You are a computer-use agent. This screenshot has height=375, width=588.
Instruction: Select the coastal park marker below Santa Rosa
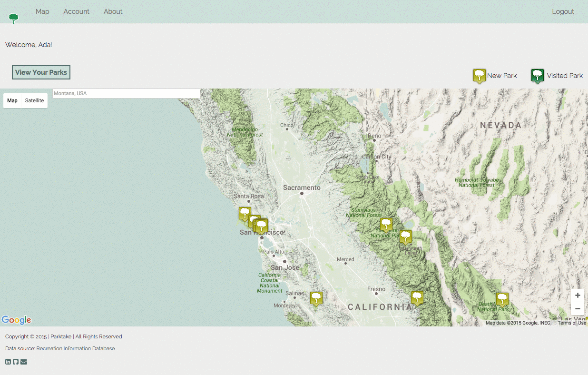(x=245, y=214)
